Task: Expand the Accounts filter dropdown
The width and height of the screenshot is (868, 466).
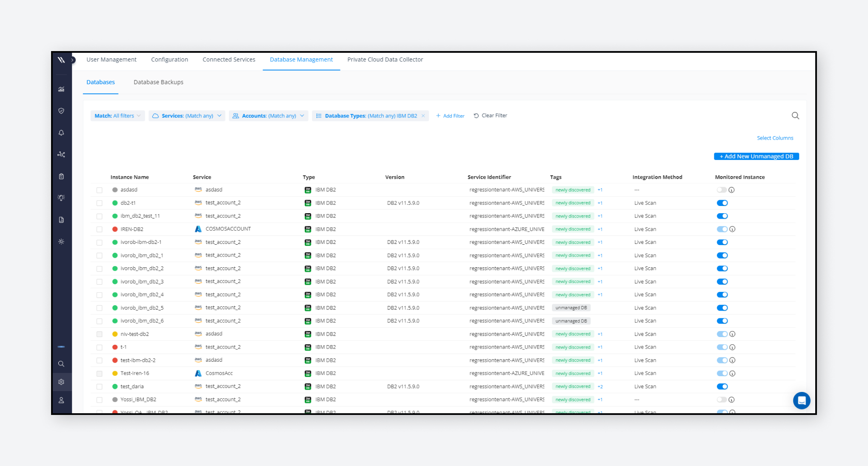Action: 268,115
